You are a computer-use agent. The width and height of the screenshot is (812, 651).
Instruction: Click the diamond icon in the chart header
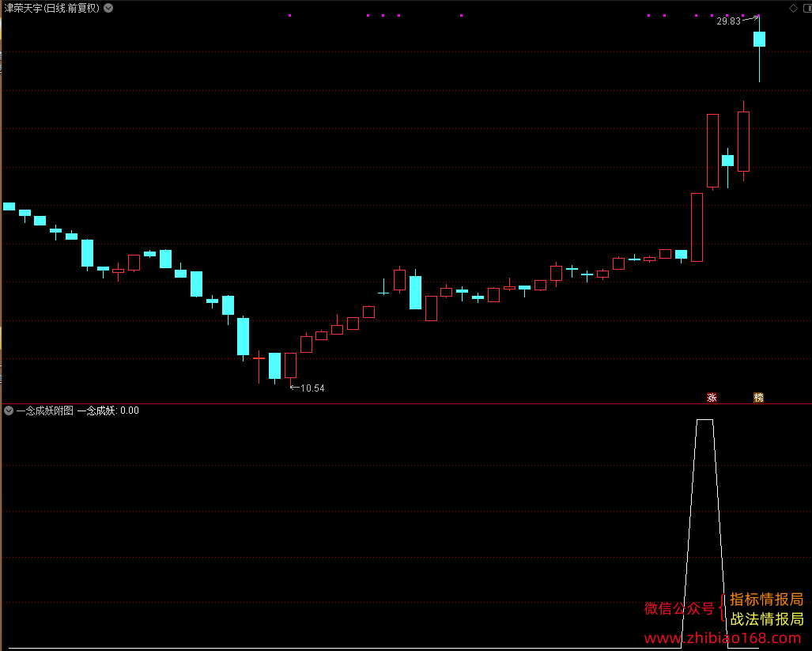point(793,8)
